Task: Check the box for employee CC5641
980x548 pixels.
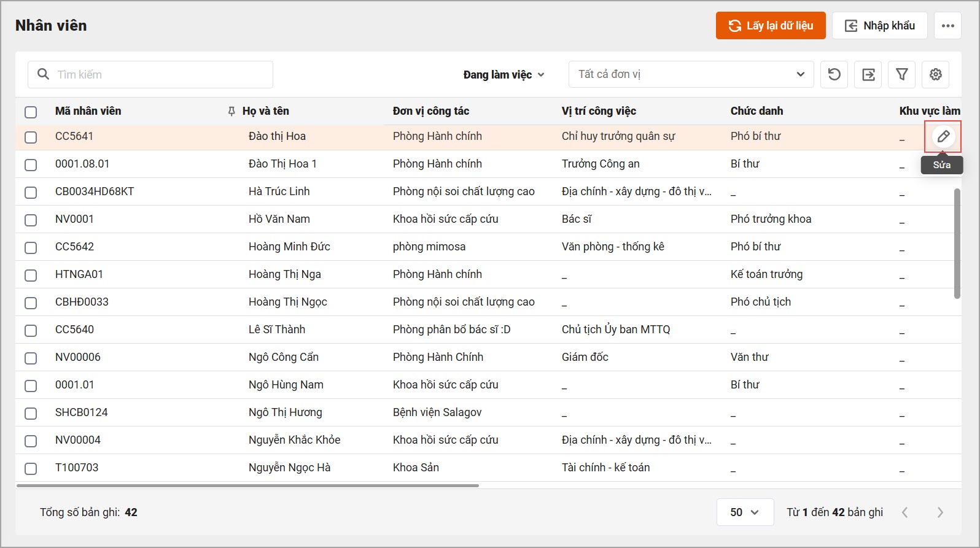Action: (x=31, y=137)
